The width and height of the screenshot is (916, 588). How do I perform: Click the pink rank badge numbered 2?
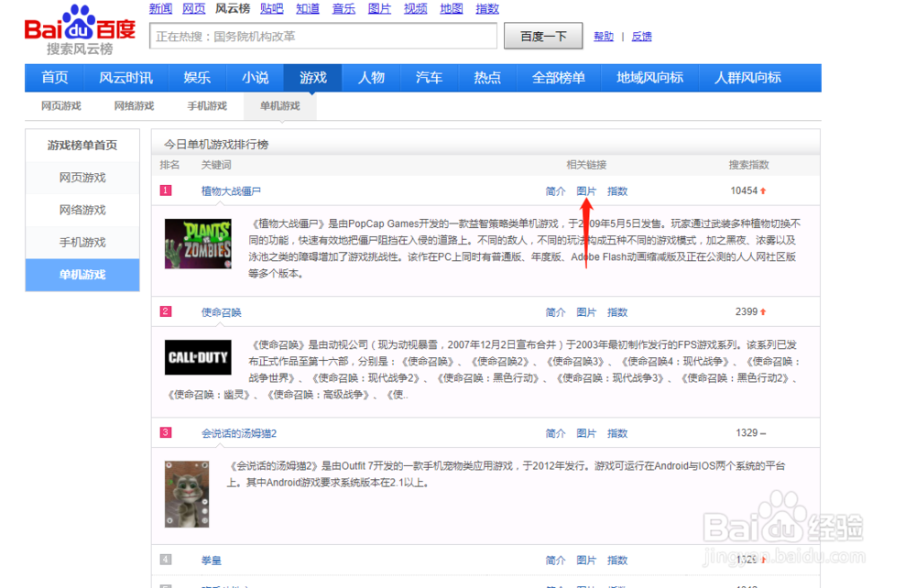click(166, 311)
